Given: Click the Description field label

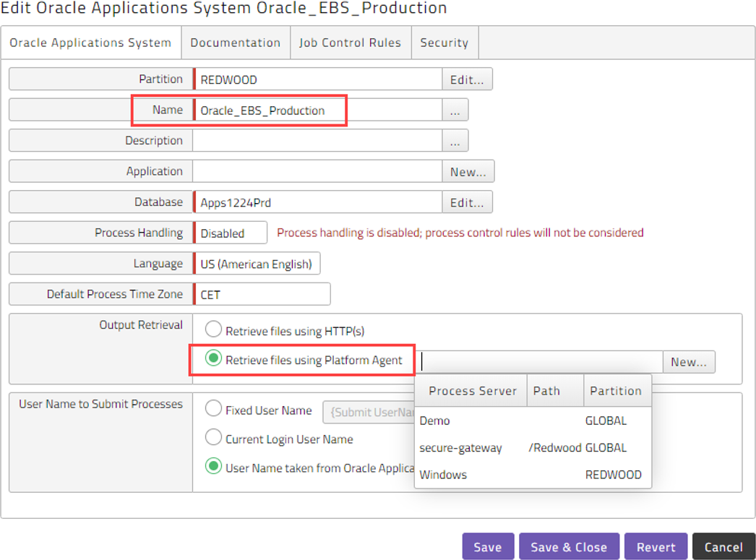Looking at the screenshot, I should click(x=154, y=140).
